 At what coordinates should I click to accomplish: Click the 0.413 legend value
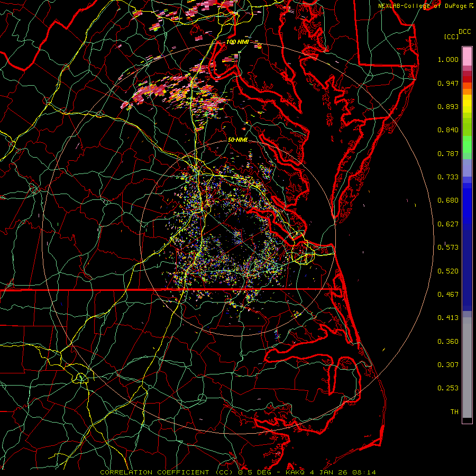point(448,317)
